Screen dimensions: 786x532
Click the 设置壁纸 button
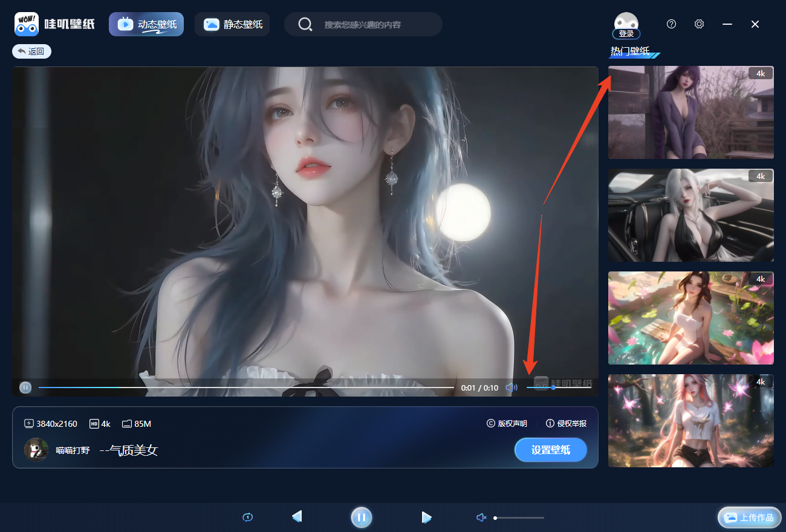pyautogui.click(x=550, y=450)
